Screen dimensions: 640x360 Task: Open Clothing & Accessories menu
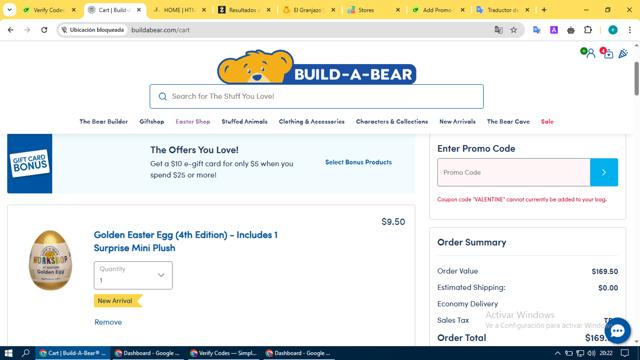pyautogui.click(x=311, y=122)
